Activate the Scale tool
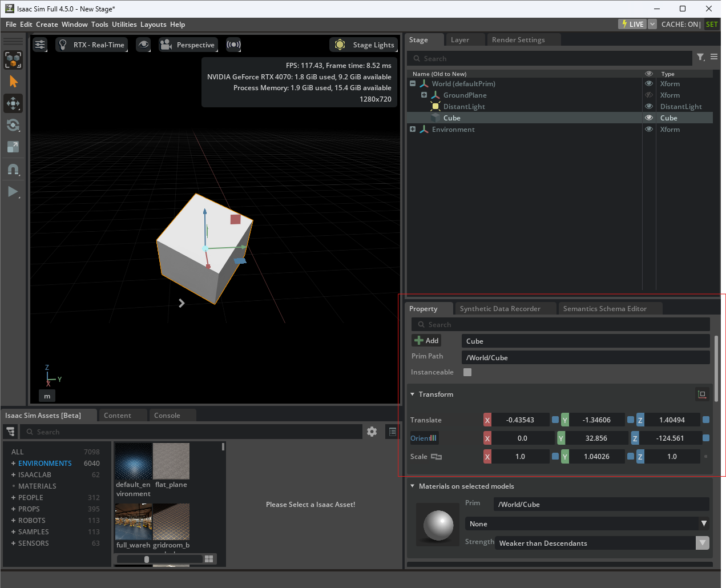 [13, 147]
